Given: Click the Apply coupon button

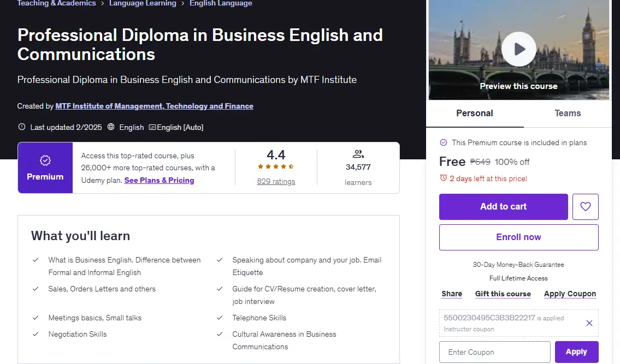Looking at the screenshot, I should point(576,352).
